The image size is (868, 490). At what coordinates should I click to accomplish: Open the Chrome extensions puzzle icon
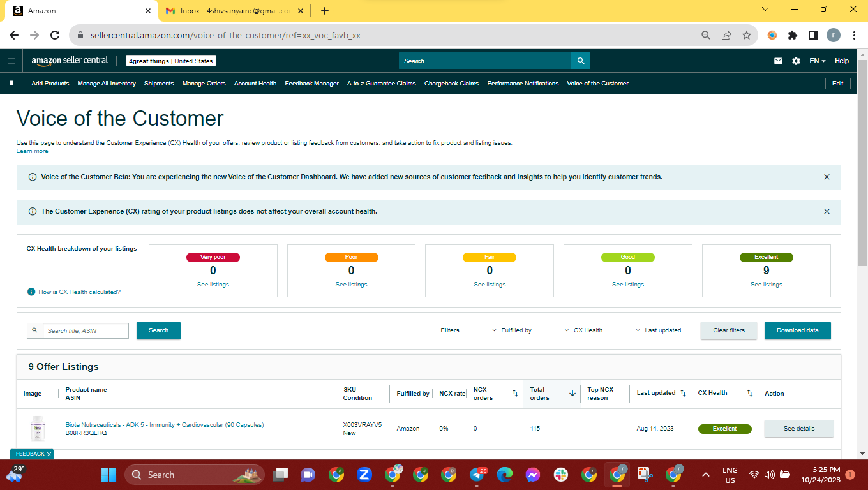(x=793, y=35)
